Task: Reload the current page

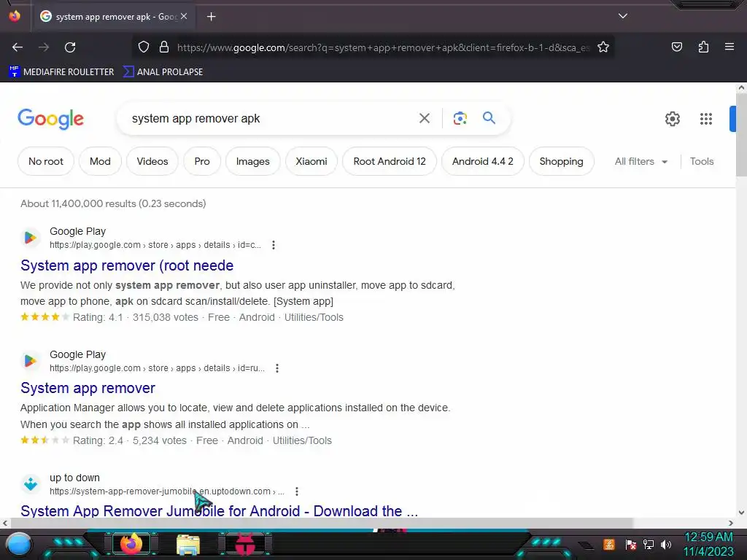Action: (70, 47)
